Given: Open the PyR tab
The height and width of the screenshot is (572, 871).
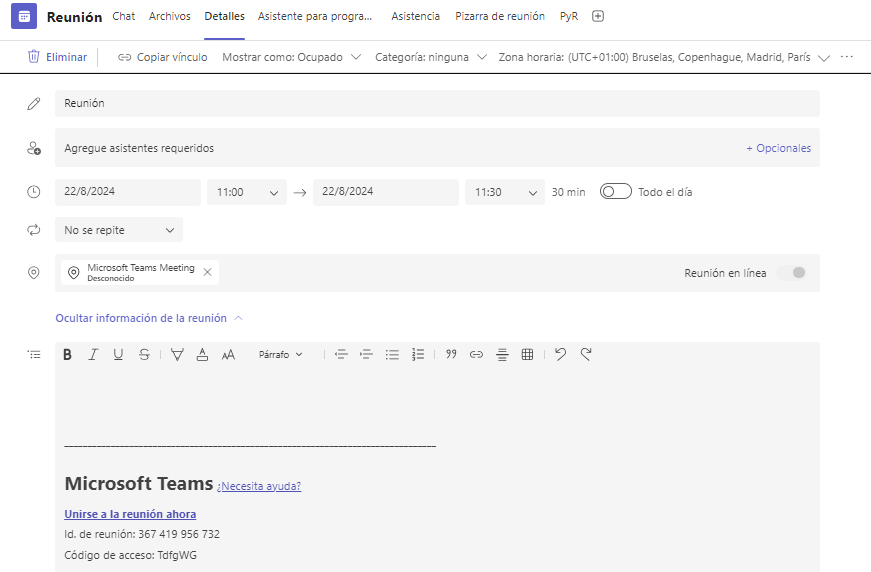Looking at the screenshot, I should point(569,16).
